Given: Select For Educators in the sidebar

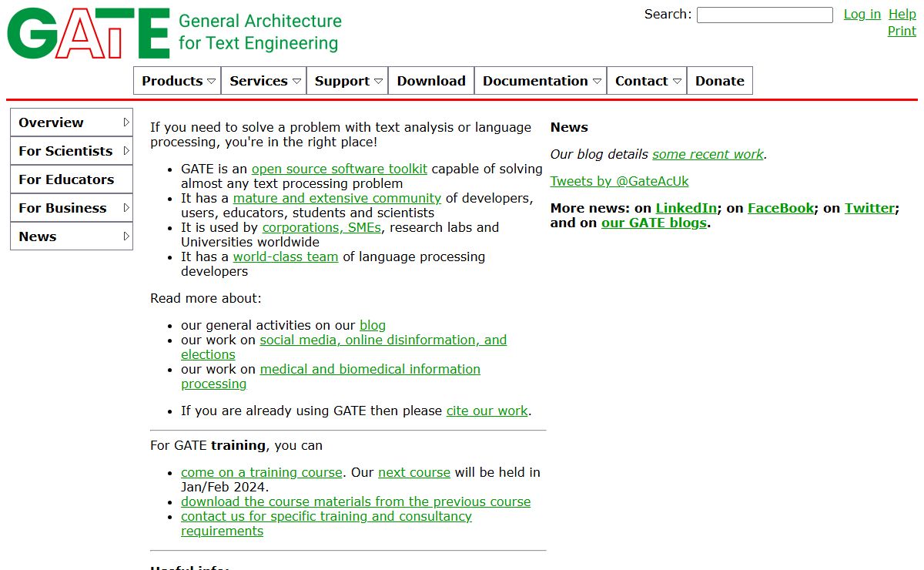Looking at the screenshot, I should (72, 179).
